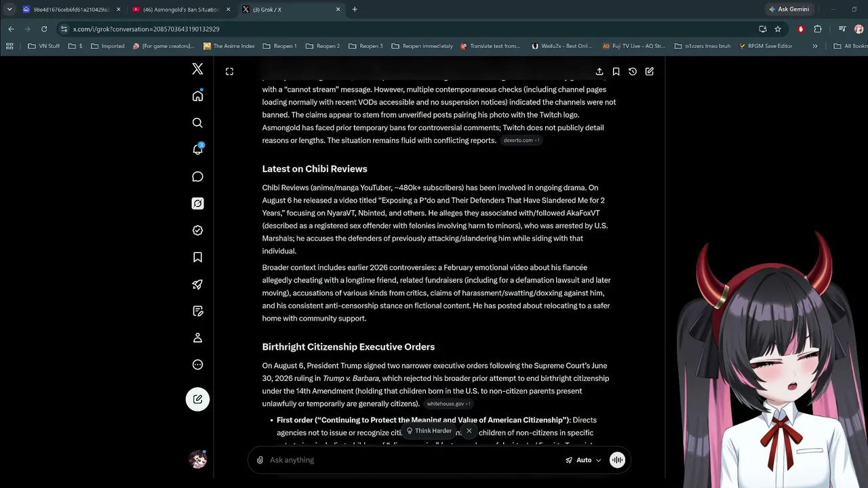The height and width of the screenshot is (488, 868).
Task: Expand the tab search dropdown
Action: tap(9, 9)
